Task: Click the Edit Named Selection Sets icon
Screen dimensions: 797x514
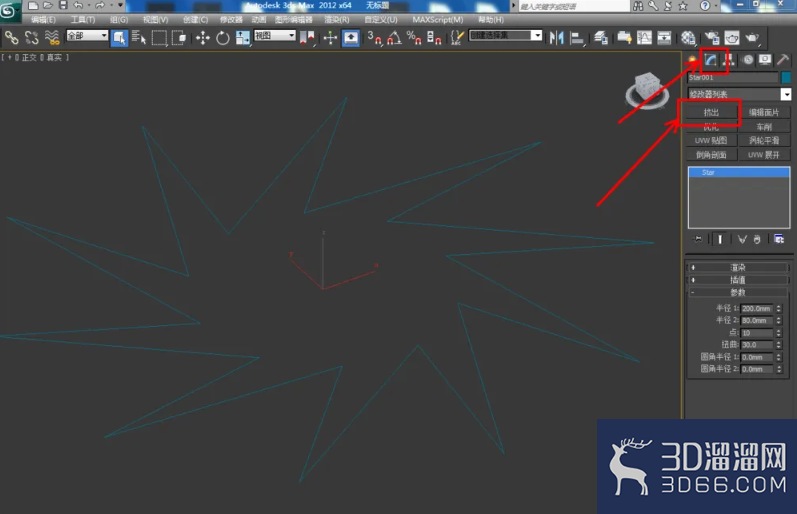Action: (457, 38)
